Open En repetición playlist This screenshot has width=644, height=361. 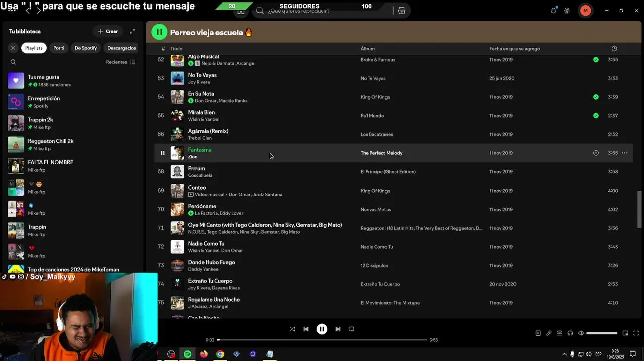coord(73,102)
